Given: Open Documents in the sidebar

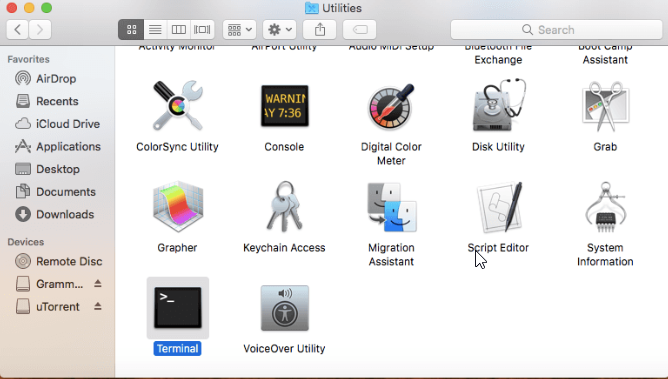Looking at the screenshot, I should pos(57,192).
